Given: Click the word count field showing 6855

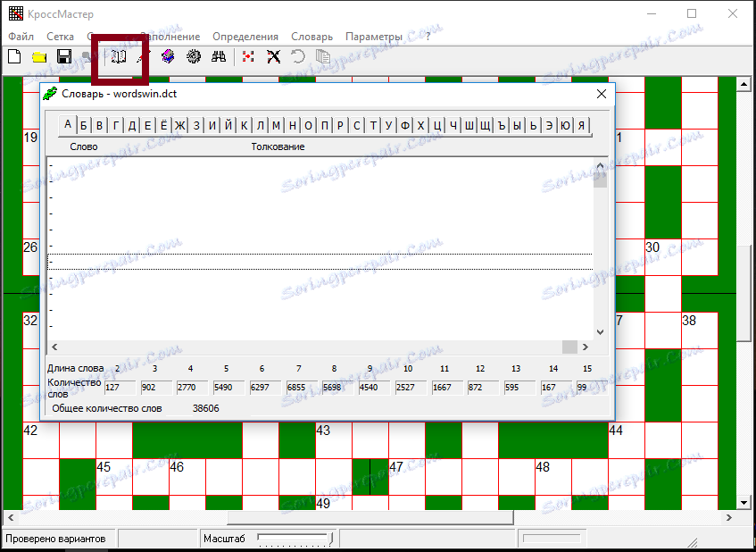Looking at the screenshot, I should point(301,387).
